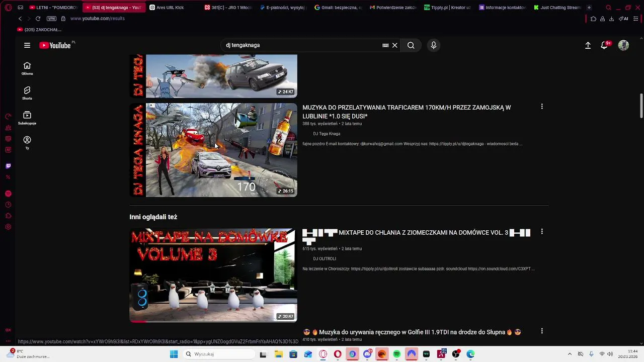Go back in browser history
This screenshot has width=644, height=362.
click(x=20, y=19)
